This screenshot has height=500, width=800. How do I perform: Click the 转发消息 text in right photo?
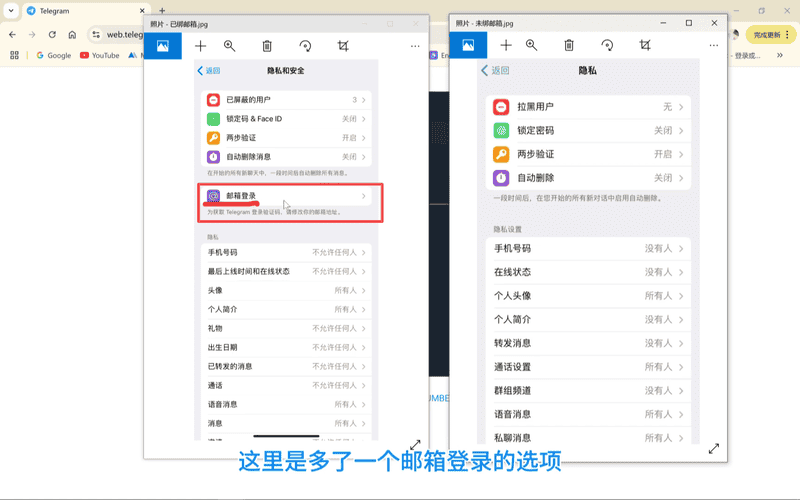click(x=512, y=343)
